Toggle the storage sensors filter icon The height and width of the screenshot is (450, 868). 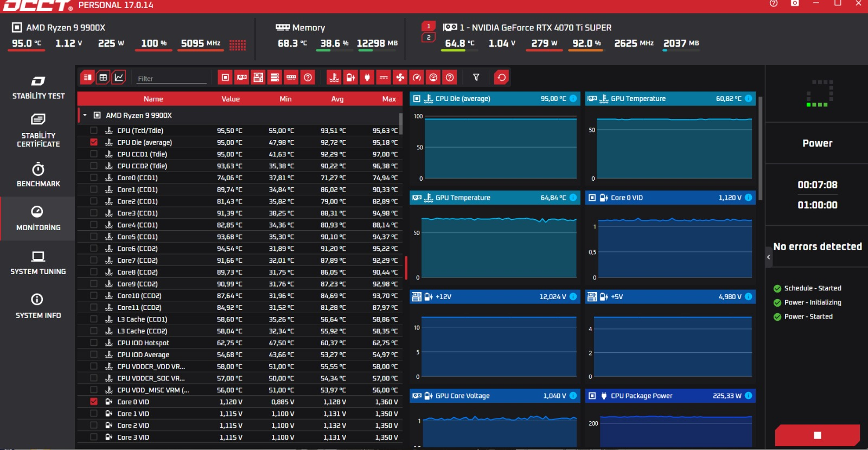pos(275,78)
